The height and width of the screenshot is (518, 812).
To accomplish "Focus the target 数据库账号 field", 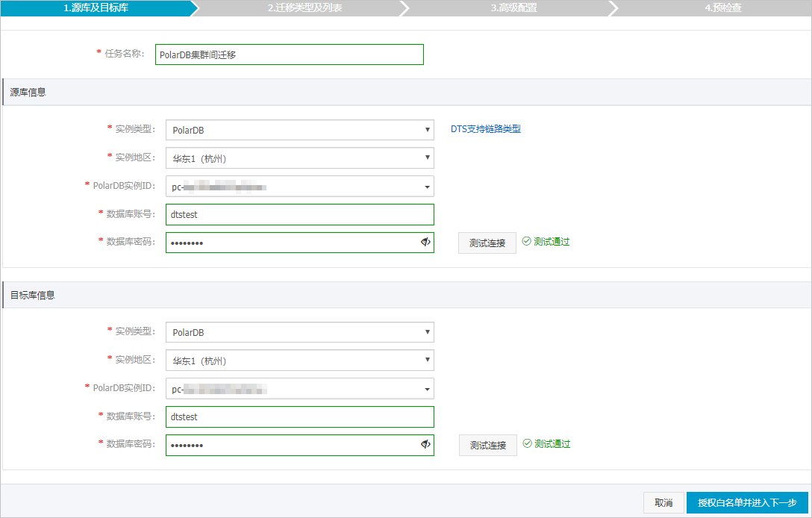I will pyautogui.click(x=300, y=416).
